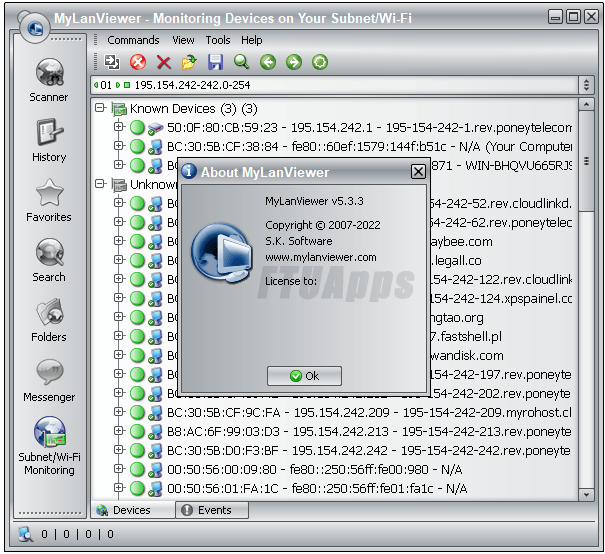Click the green back arrow icon

coord(268,62)
